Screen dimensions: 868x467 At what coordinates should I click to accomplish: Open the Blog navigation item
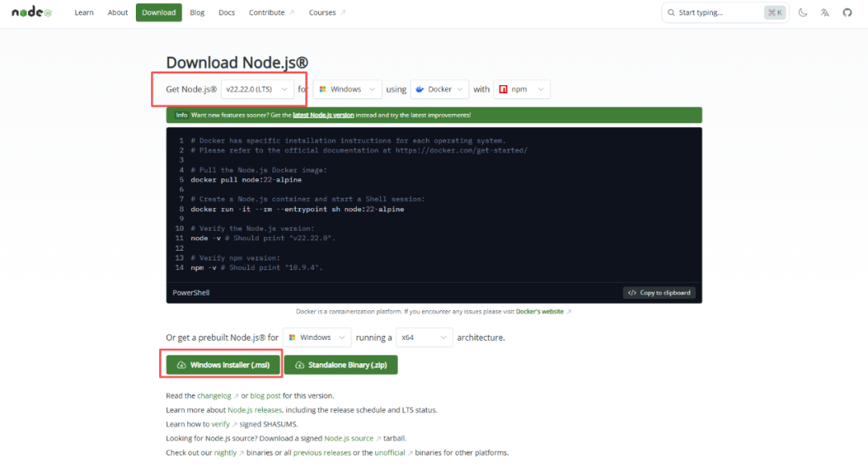[x=197, y=12]
